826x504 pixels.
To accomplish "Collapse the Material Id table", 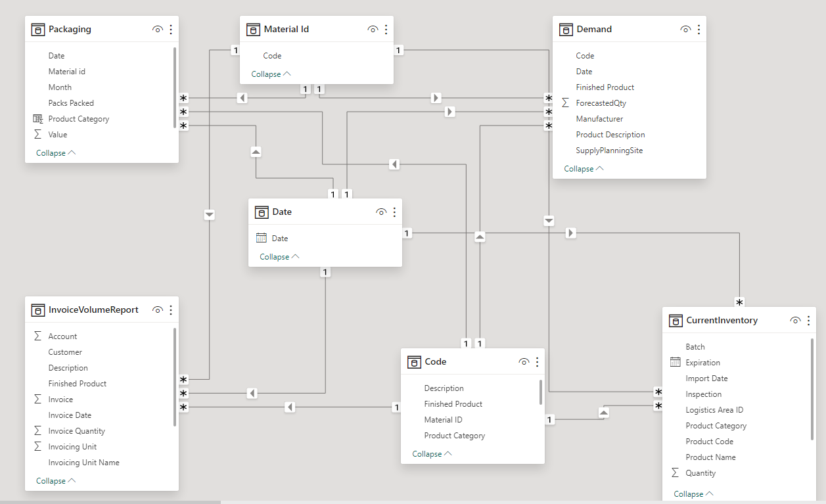I will pyautogui.click(x=271, y=74).
